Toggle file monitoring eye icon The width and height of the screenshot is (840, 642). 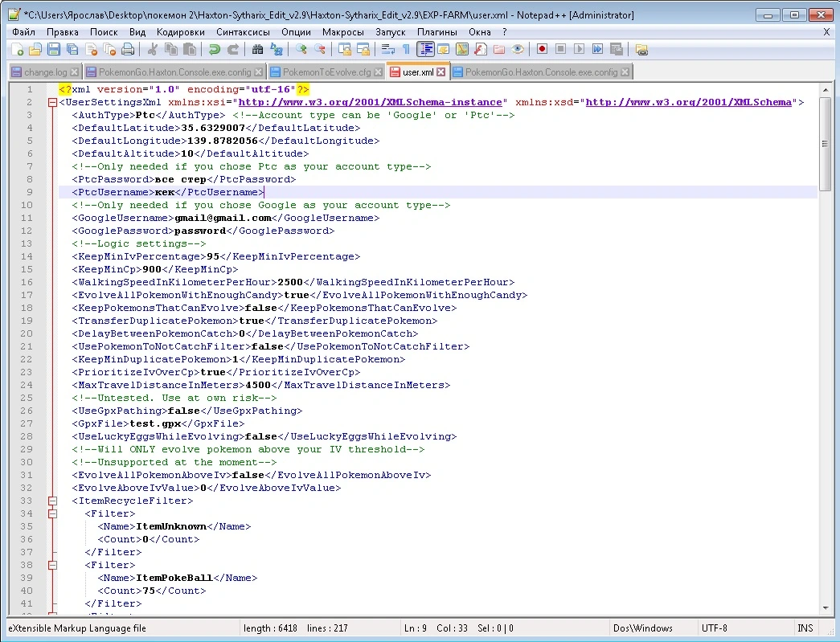[518, 50]
